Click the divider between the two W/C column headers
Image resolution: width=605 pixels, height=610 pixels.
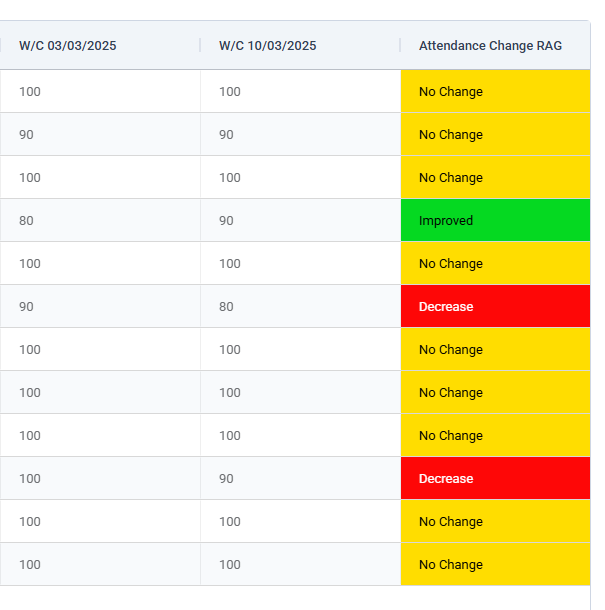tap(200, 45)
